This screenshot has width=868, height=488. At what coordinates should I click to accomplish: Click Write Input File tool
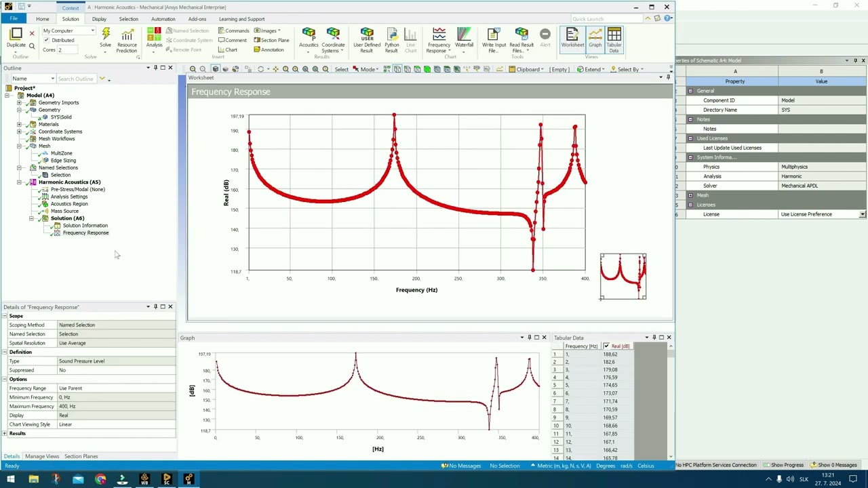tap(494, 40)
